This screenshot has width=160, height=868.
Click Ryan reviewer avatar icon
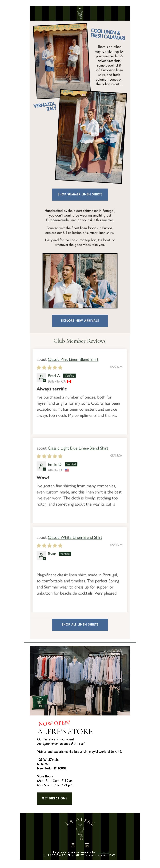pyautogui.click(x=41, y=555)
